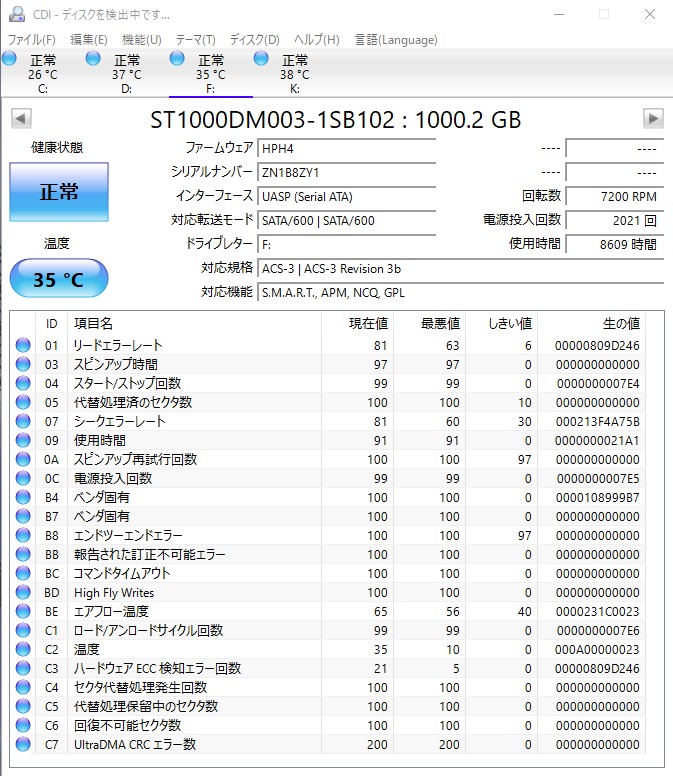Click the ID column header
This screenshot has width=673, height=776.
click(x=51, y=324)
